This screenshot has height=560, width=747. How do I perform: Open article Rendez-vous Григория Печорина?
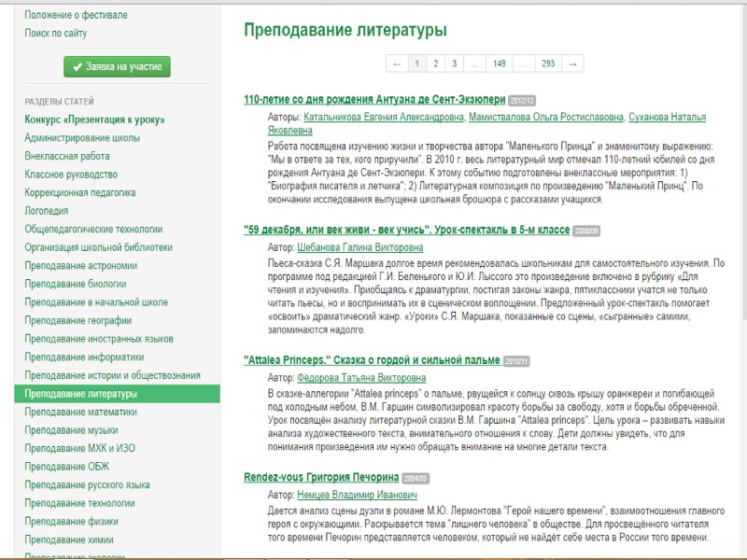(x=321, y=477)
